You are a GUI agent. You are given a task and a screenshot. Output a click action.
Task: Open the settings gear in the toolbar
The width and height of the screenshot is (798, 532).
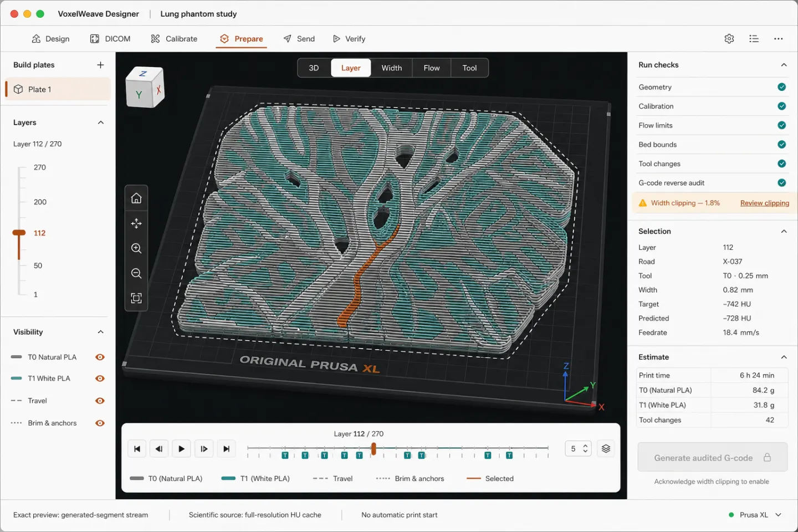coord(729,39)
